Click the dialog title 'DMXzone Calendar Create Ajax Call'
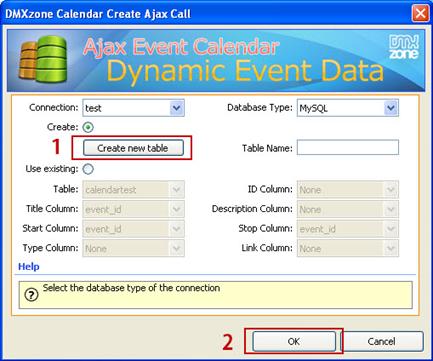The image size is (433, 361). [x=98, y=14]
